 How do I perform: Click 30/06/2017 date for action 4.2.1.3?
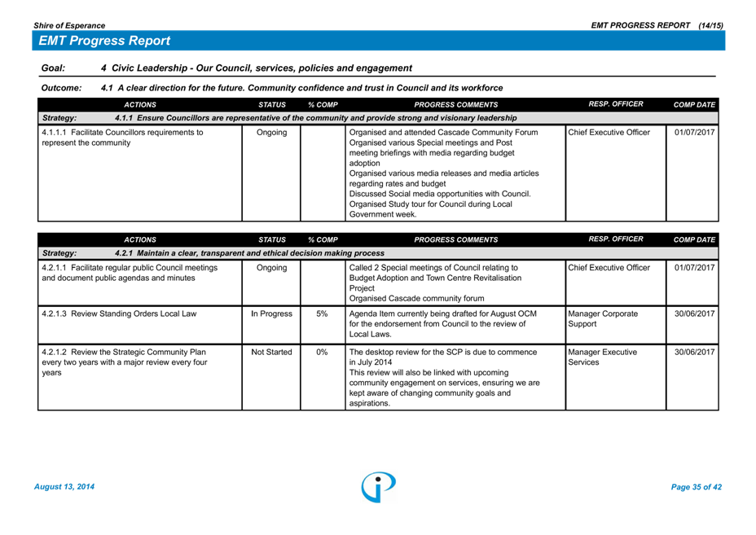694,314
